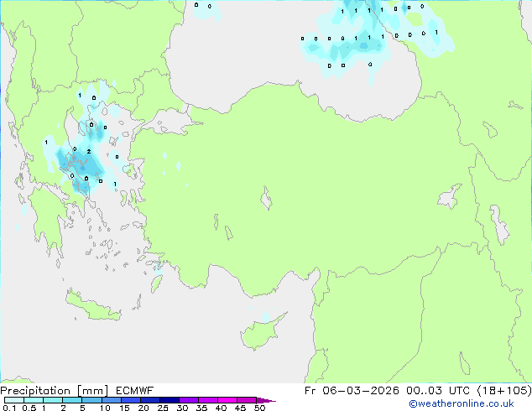Click the island of Crete on map
Viewport: 532px width, 411px height.
(x=93, y=306)
